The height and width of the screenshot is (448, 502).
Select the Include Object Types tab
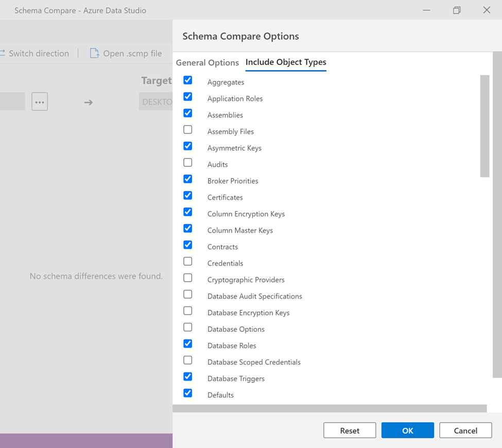point(286,62)
